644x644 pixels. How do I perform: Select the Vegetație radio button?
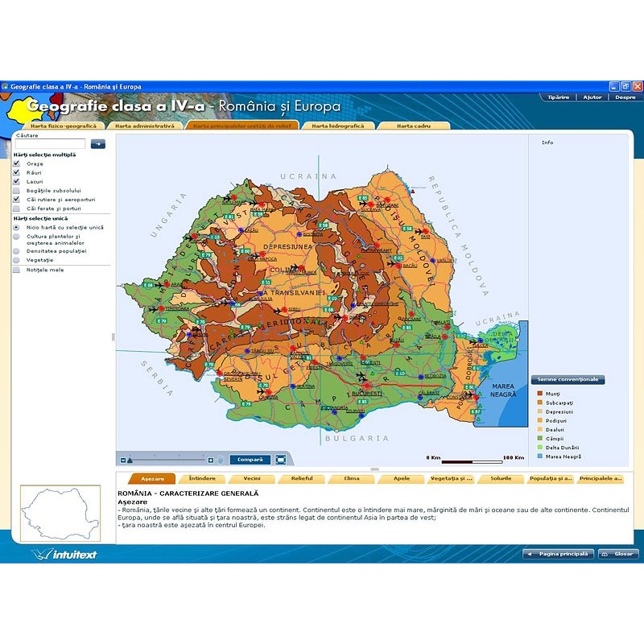click(16, 260)
